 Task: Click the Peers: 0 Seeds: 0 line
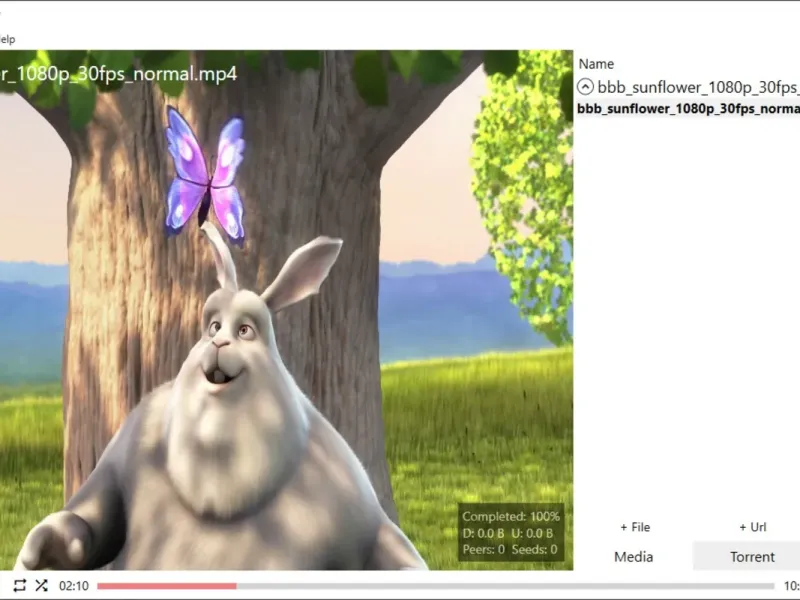tap(510, 549)
